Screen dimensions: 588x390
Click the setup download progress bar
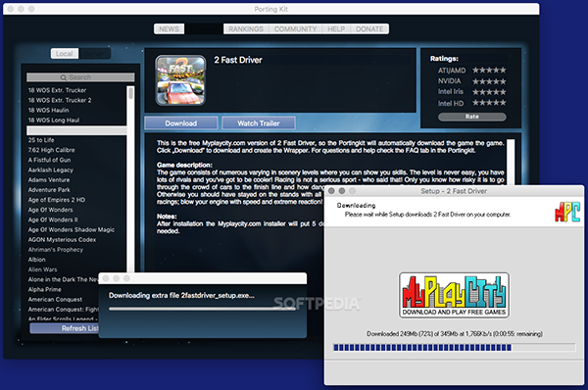click(454, 348)
